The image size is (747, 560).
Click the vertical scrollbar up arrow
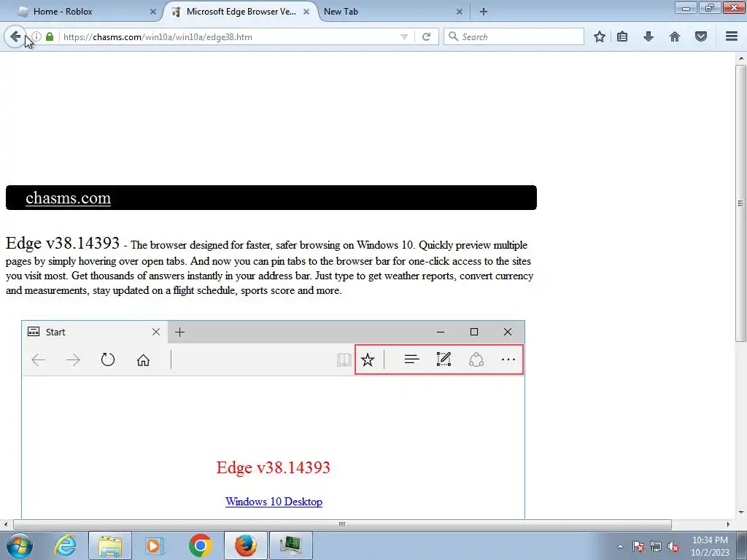point(741,58)
